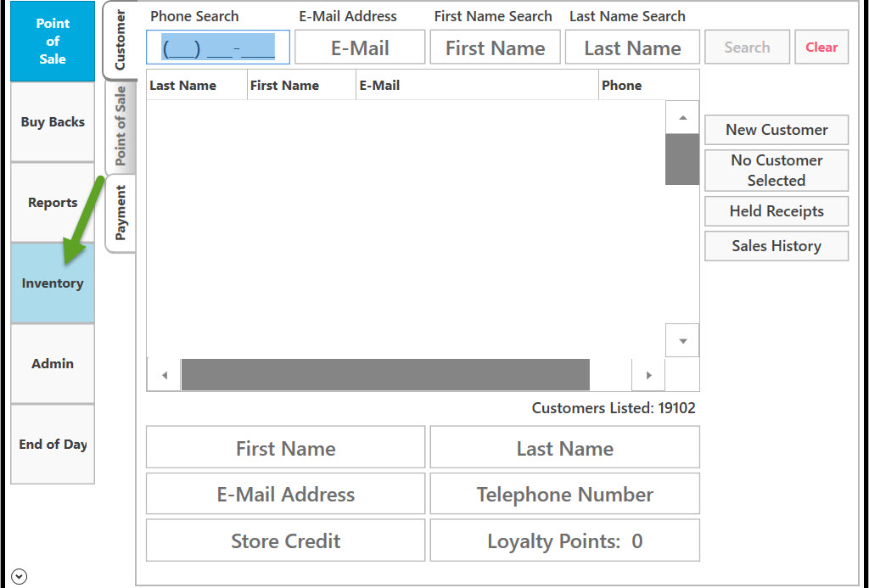Select the Inventory sidebar button

(53, 283)
